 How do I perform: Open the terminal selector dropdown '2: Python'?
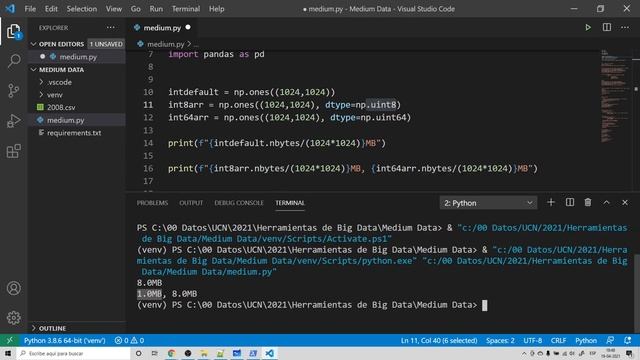[488, 203]
